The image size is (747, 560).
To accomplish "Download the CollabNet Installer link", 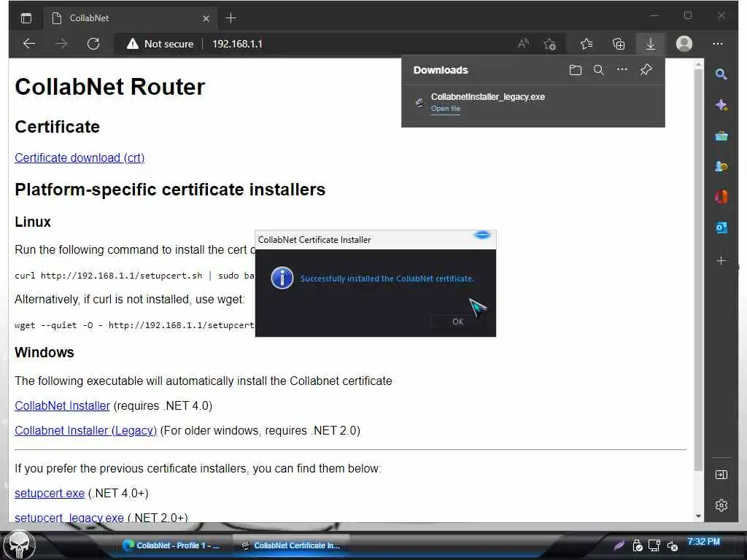I will 63,405.
